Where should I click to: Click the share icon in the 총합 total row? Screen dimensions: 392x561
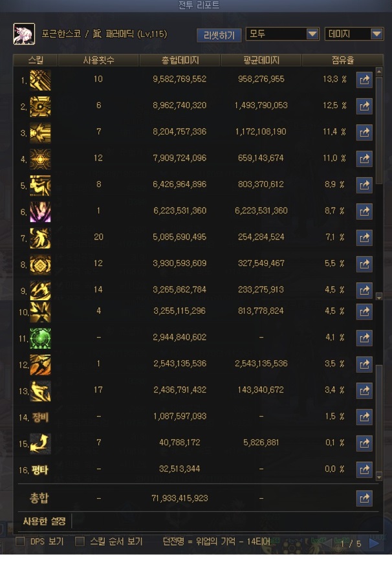pos(364,498)
